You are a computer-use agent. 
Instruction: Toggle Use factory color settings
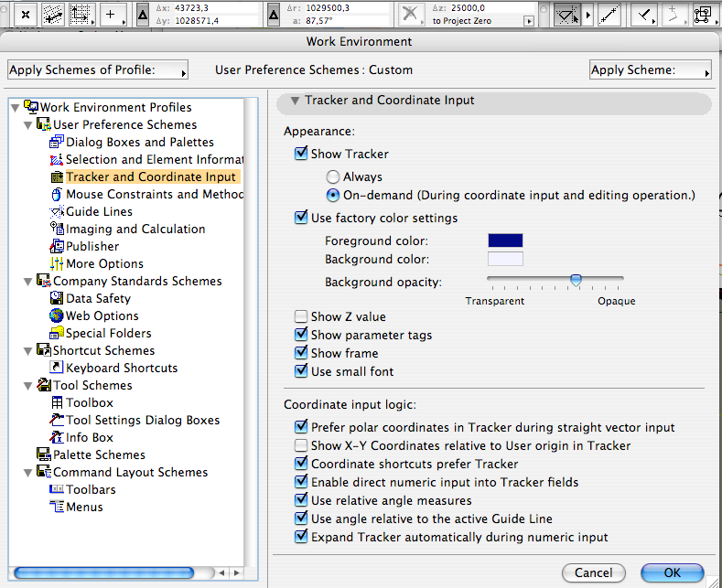point(301,217)
